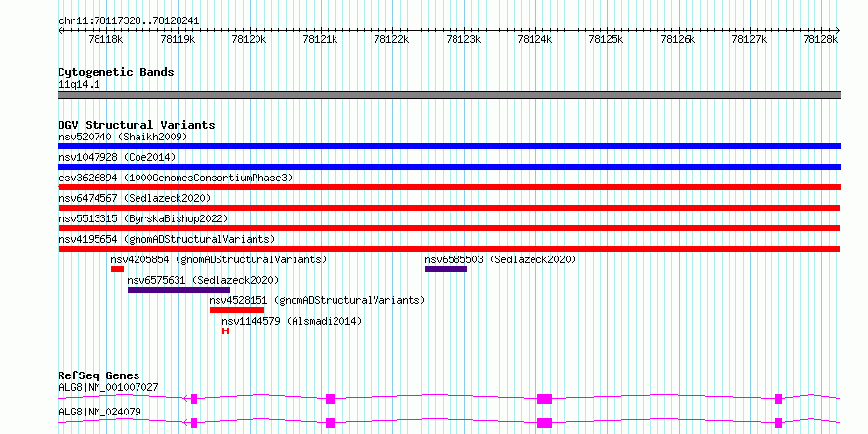
Task: Click NM_001007027 exon near 78127k
Action: pos(779,399)
